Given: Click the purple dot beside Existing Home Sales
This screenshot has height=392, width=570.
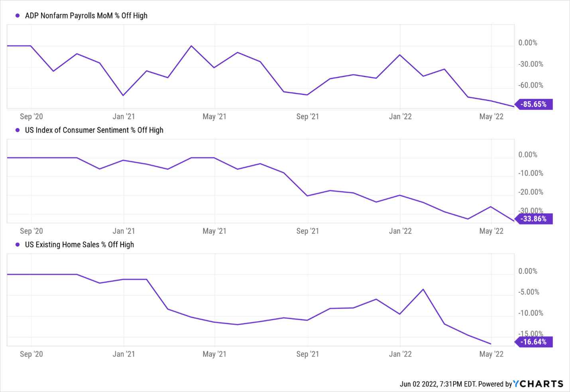Looking at the screenshot, I should point(18,245).
